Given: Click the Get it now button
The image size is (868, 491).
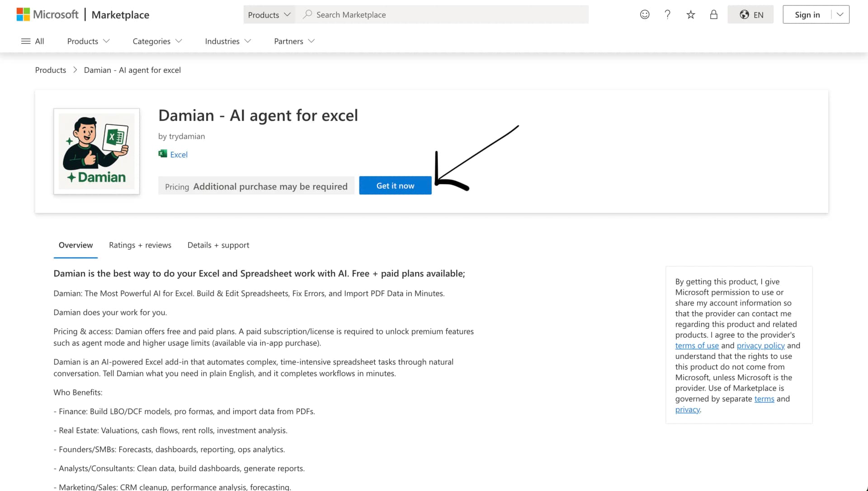Looking at the screenshot, I should [395, 185].
